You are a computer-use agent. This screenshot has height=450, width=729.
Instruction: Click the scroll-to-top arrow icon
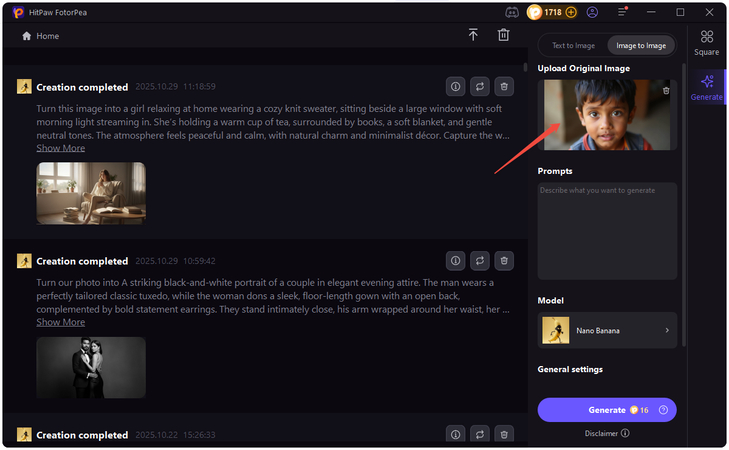pos(473,35)
